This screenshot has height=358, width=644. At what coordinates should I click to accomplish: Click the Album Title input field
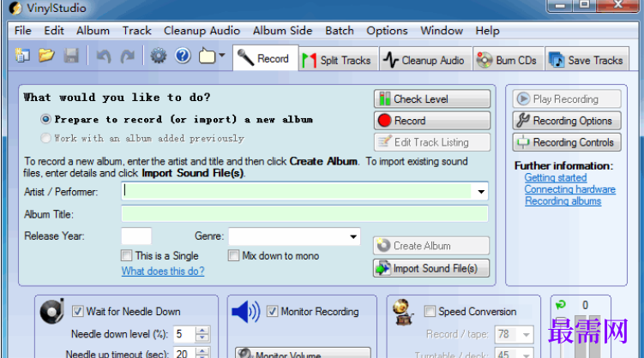click(x=304, y=214)
